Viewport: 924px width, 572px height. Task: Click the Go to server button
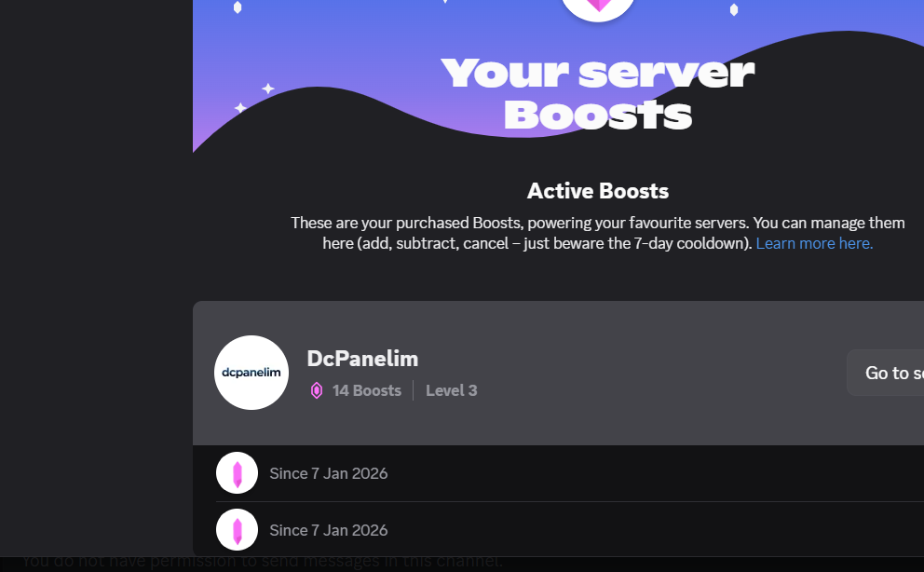pos(886,373)
